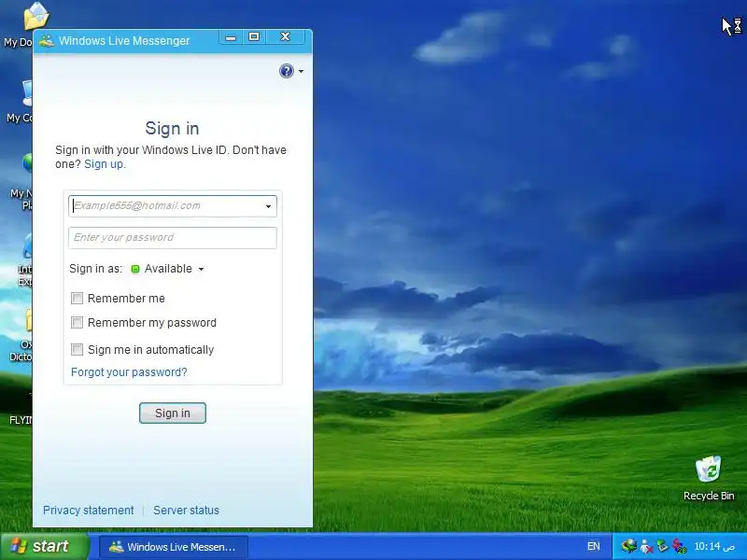Click the Enter your password field
747x560 pixels.
(173, 238)
